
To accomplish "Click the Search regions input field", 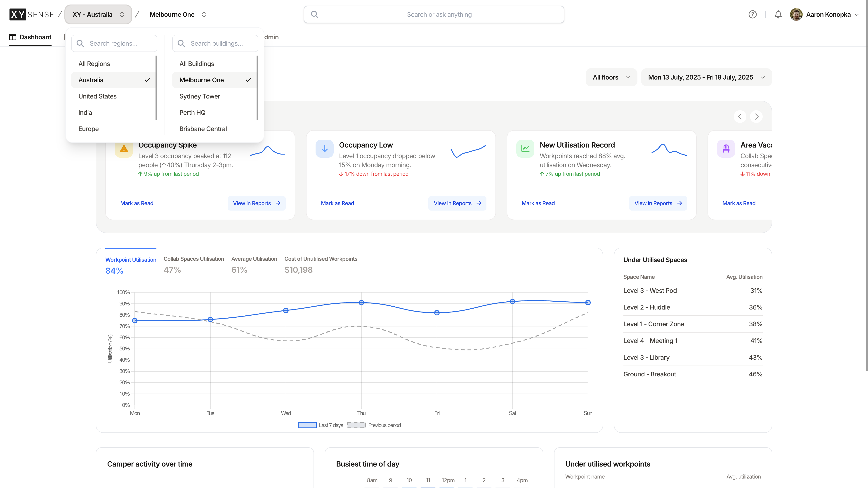I will click(114, 43).
